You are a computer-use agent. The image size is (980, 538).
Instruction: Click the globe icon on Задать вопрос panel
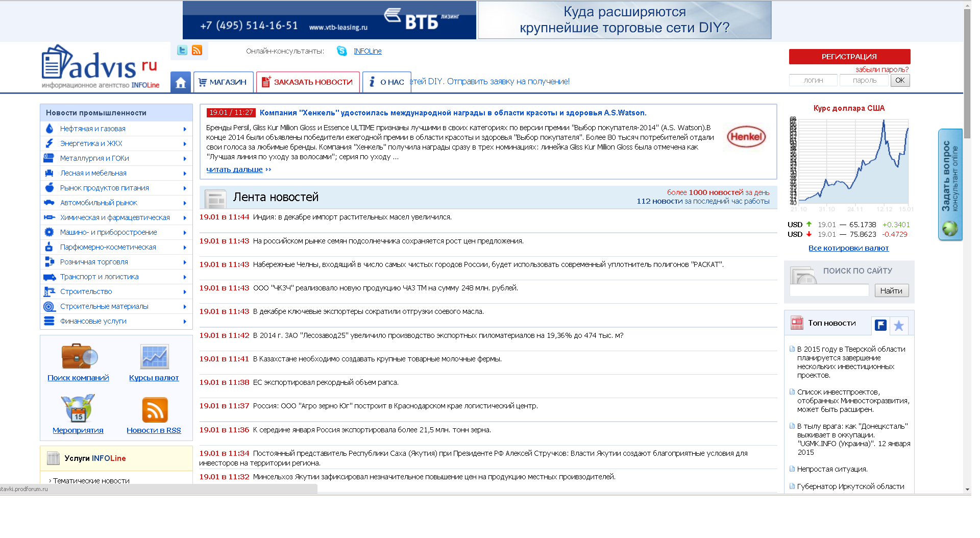pos(949,228)
